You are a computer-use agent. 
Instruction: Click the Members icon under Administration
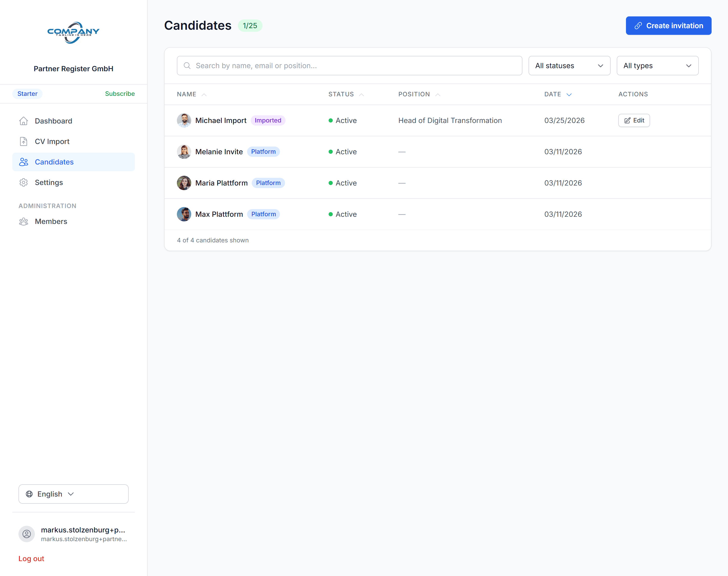(24, 221)
